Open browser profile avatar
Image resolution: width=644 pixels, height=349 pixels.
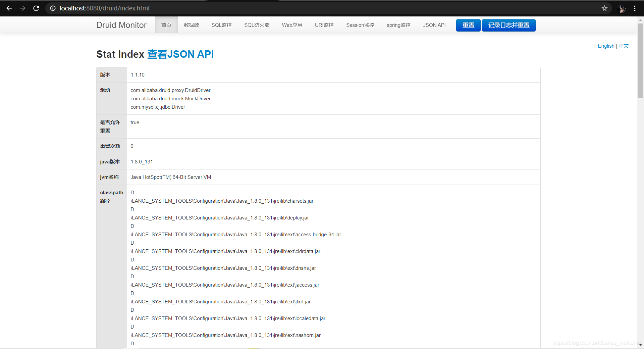[x=622, y=8]
